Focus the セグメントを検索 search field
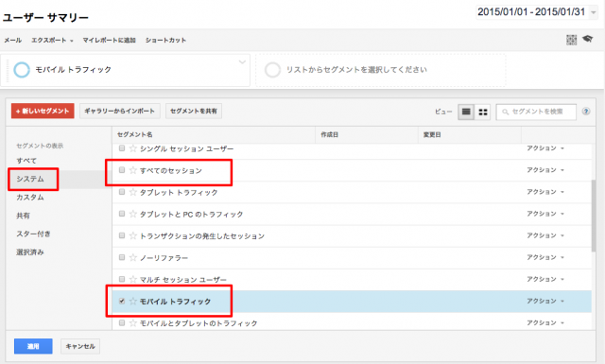This screenshot has width=605, height=364. point(536,112)
